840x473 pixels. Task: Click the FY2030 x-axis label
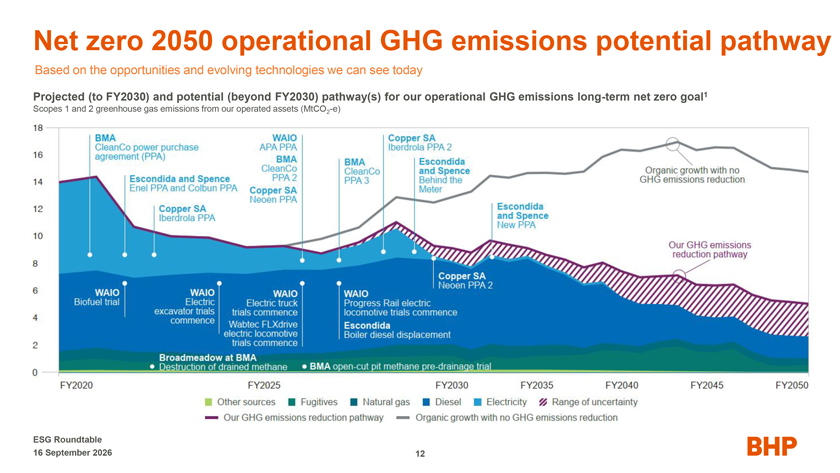(452, 385)
